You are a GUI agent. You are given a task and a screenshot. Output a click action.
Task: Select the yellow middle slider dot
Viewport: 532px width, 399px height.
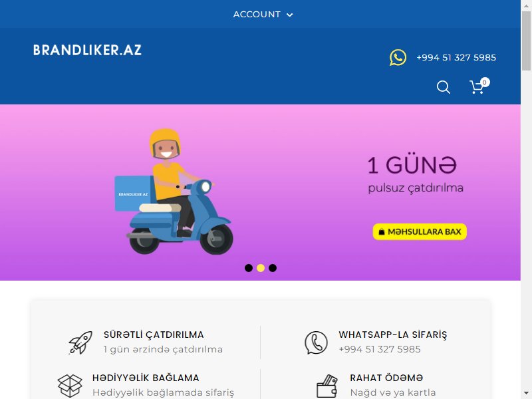(x=261, y=268)
